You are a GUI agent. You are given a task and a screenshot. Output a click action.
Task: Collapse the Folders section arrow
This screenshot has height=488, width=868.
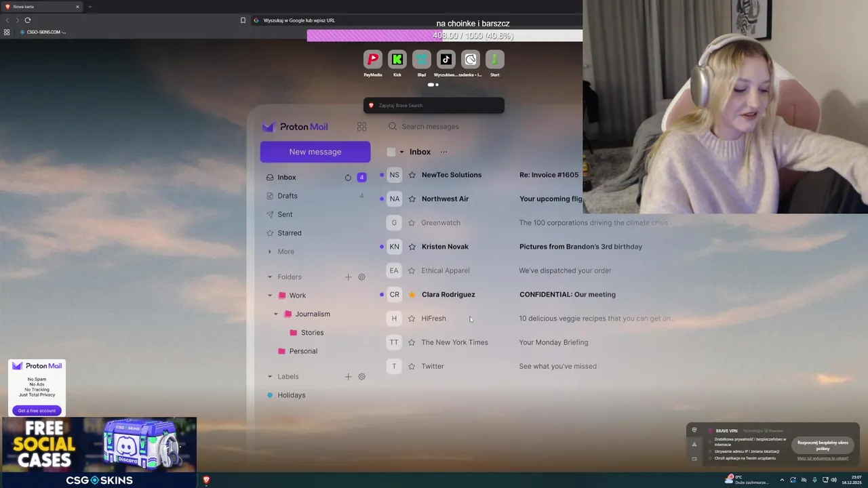point(270,277)
